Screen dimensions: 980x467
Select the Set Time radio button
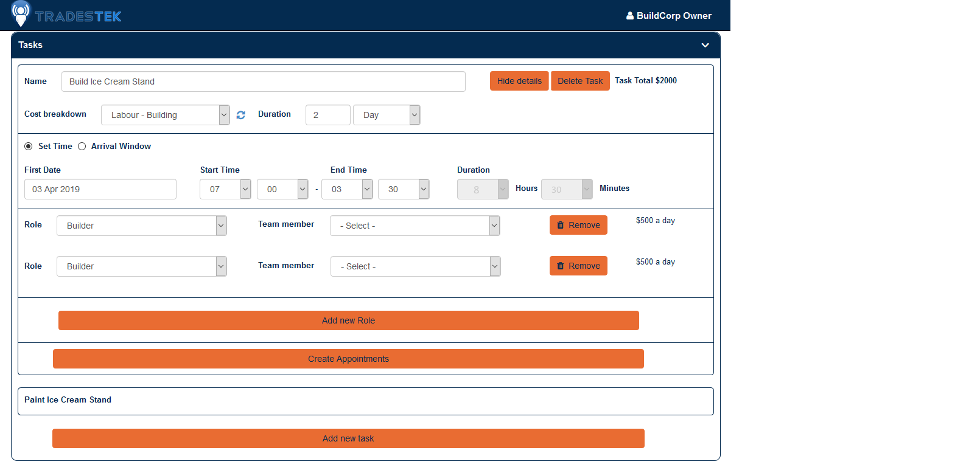29,147
